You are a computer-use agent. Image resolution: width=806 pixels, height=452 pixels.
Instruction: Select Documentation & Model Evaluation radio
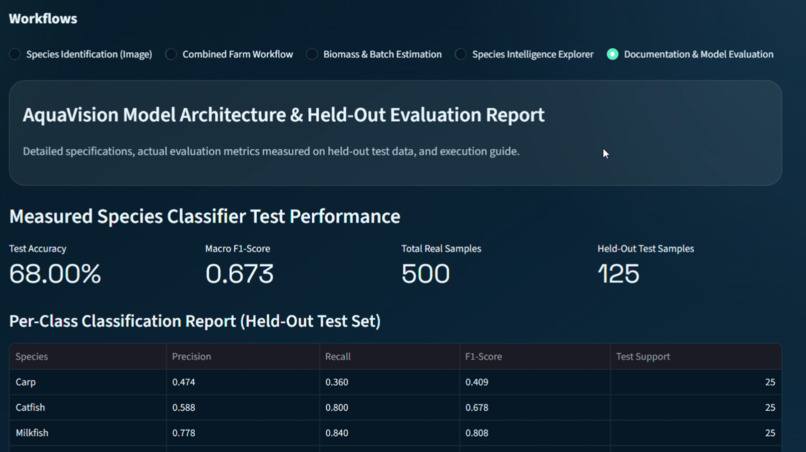pyautogui.click(x=613, y=54)
